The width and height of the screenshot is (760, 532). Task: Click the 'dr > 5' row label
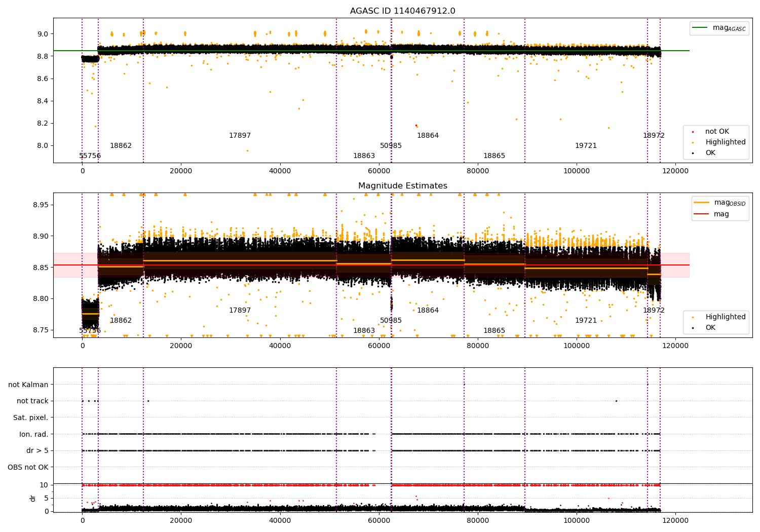pyautogui.click(x=37, y=450)
